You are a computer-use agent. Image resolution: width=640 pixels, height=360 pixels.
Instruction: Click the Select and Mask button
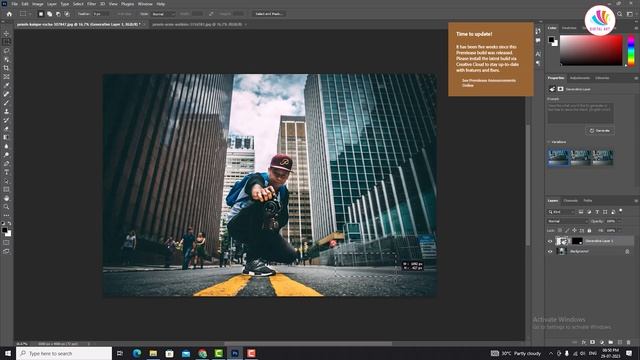pos(269,14)
